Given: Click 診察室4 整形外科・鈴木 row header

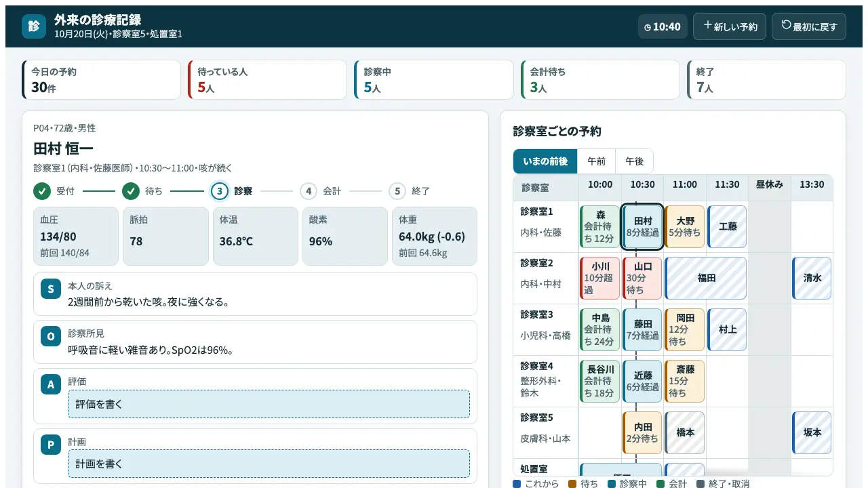Looking at the screenshot, I should point(545,381).
